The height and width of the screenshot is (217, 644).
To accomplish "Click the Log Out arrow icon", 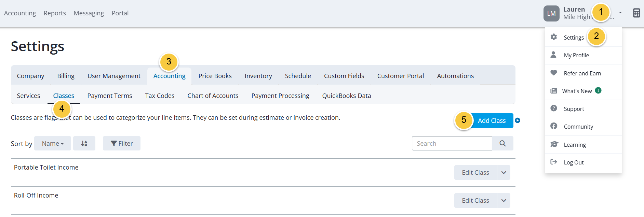I will pos(554,162).
